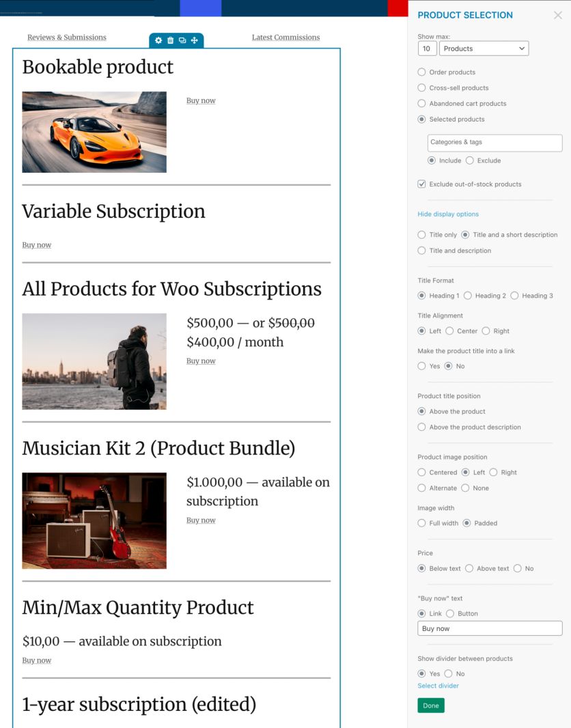The width and height of the screenshot is (571, 728).
Task: Select the move block handle icon
Action: [195, 40]
